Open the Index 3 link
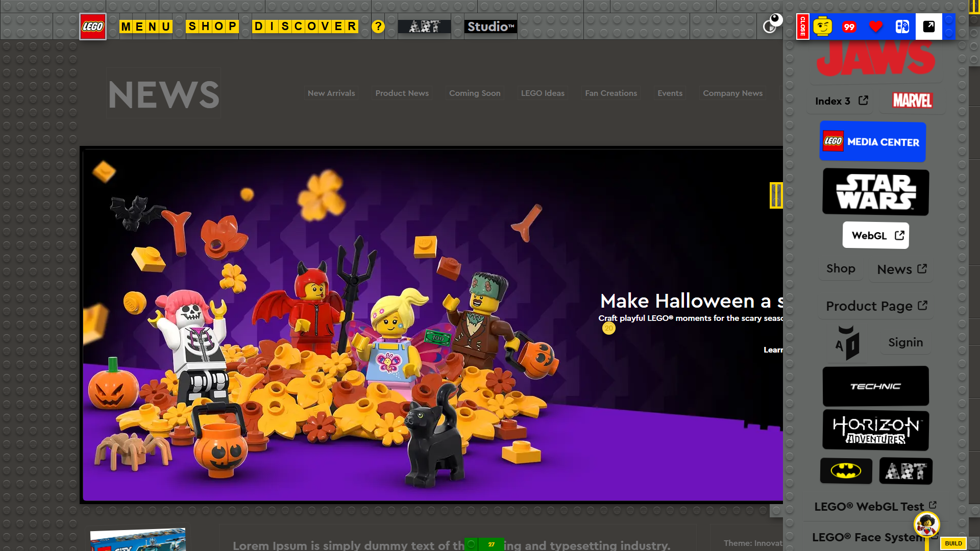Image resolution: width=980 pixels, height=551 pixels. [x=841, y=101]
